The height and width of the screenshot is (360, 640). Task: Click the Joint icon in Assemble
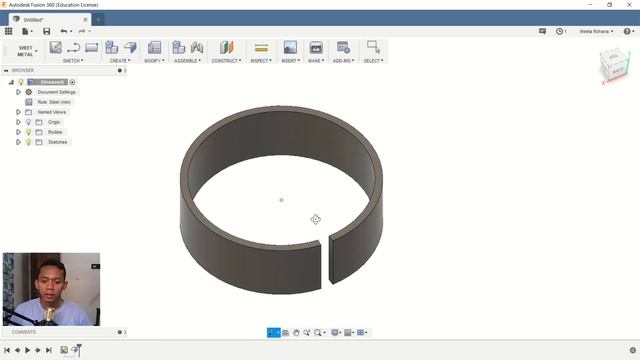(x=197, y=47)
